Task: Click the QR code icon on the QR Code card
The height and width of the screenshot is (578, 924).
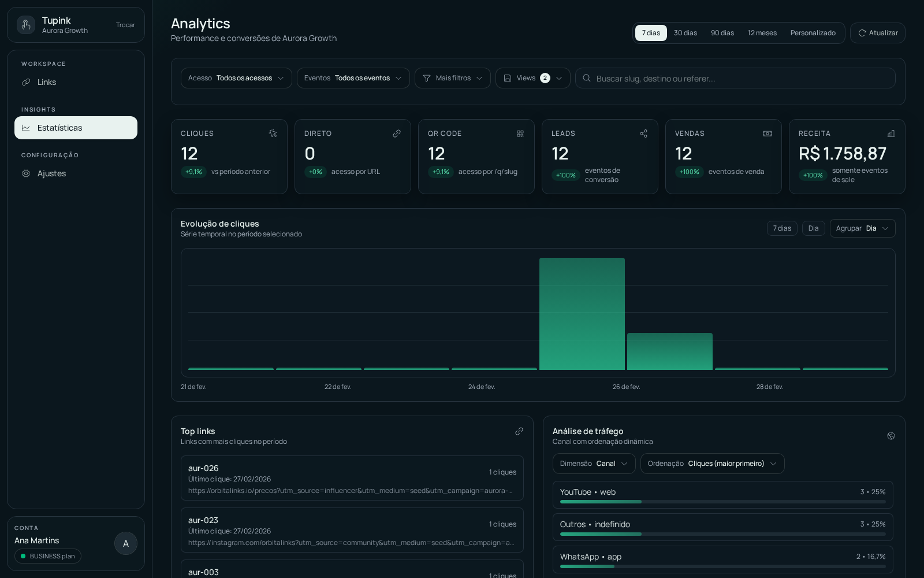Action: click(520, 134)
